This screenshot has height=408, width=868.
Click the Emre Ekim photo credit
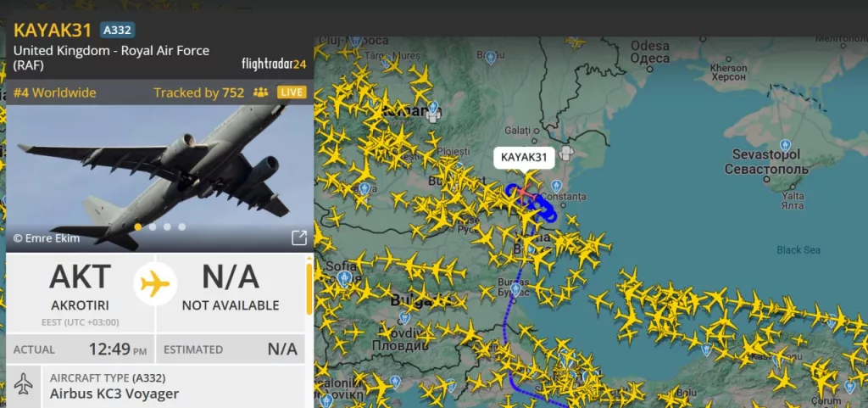point(47,238)
